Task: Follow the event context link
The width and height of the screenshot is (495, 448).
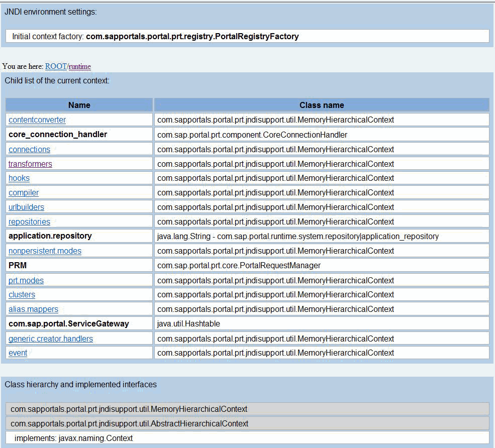Action: point(18,353)
